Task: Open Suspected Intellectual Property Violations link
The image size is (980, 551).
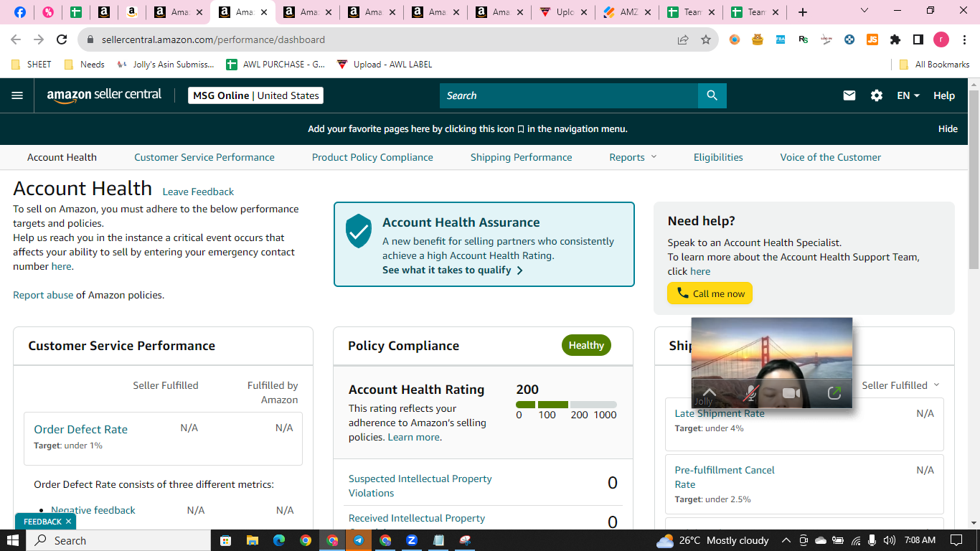Action: pyautogui.click(x=420, y=486)
